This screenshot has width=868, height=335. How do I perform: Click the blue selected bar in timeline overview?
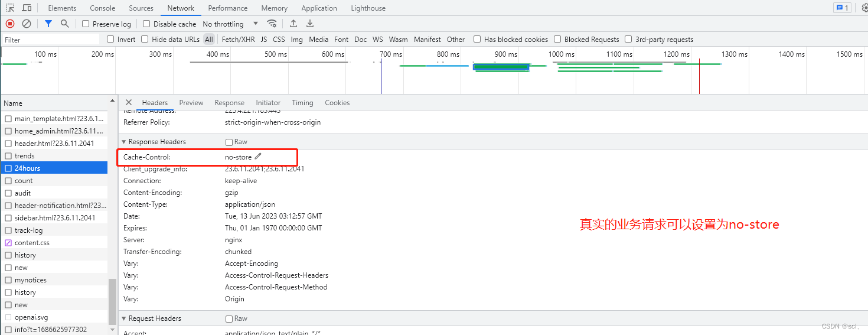tap(501, 67)
